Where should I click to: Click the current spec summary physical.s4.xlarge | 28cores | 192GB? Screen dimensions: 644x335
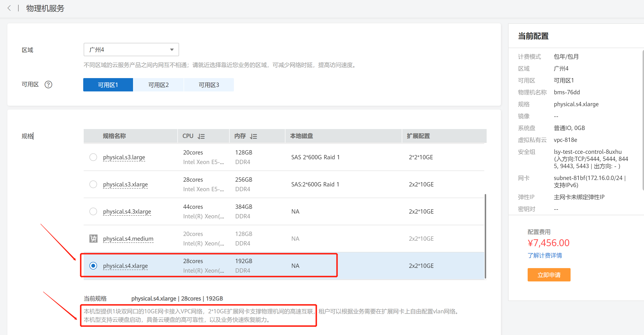[x=177, y=299]
